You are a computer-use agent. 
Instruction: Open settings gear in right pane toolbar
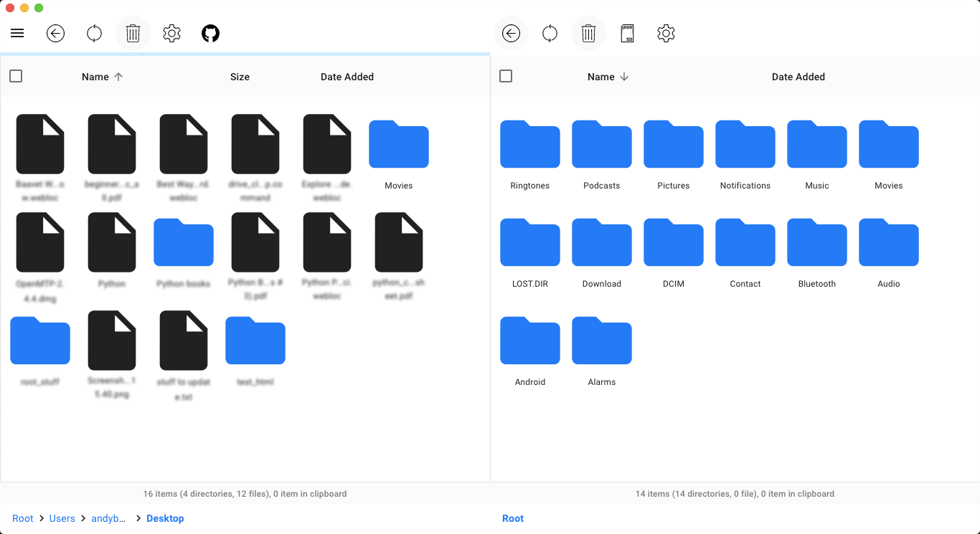666,34
